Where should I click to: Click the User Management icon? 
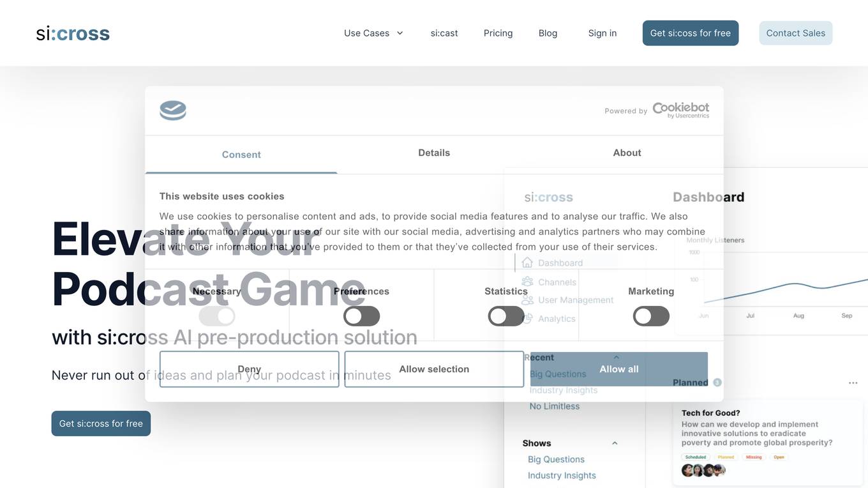pyautogui.click(x=527, y=300)
